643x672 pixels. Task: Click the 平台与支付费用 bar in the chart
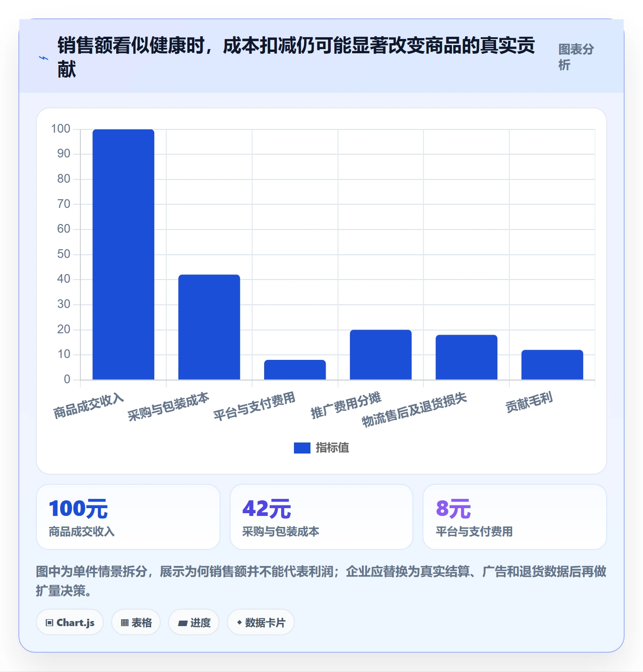[295, 370]
